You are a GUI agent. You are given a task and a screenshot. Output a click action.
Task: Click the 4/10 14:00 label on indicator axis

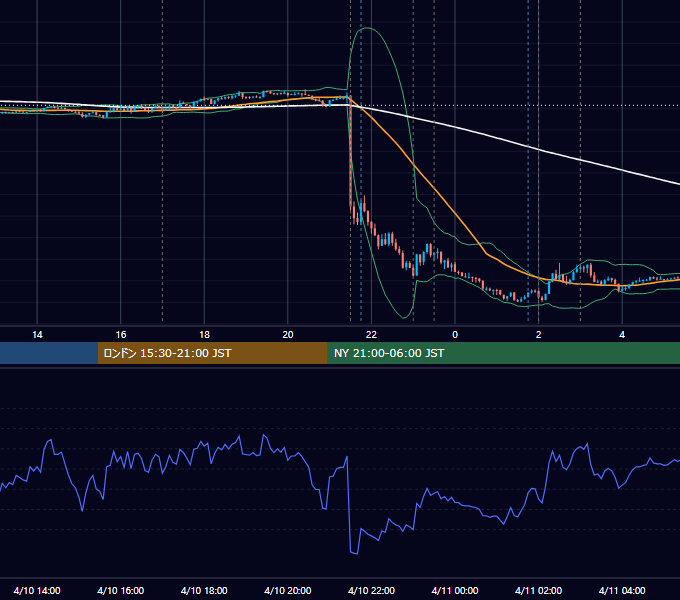pyautogui.click(x=37, y=590)
